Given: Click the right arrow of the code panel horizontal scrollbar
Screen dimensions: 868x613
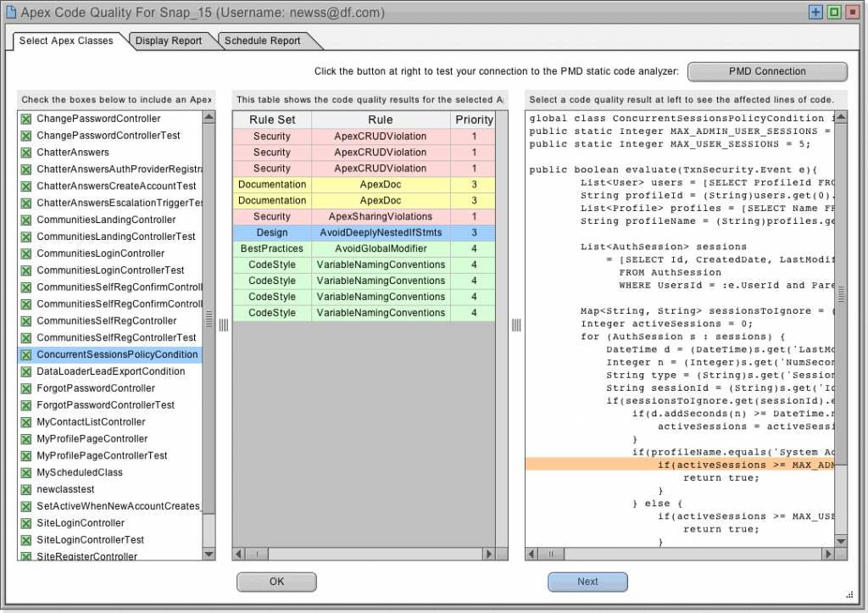Looking at the screenshot, I should [829, 552].
